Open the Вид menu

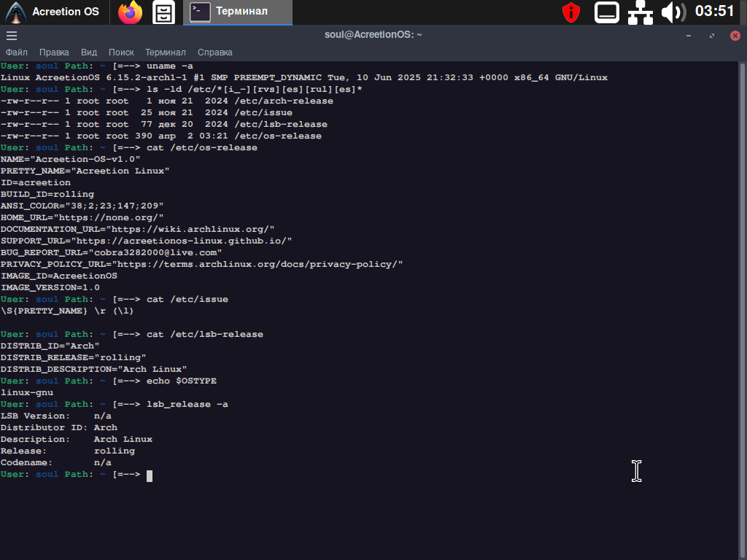[x=88, y=52]
